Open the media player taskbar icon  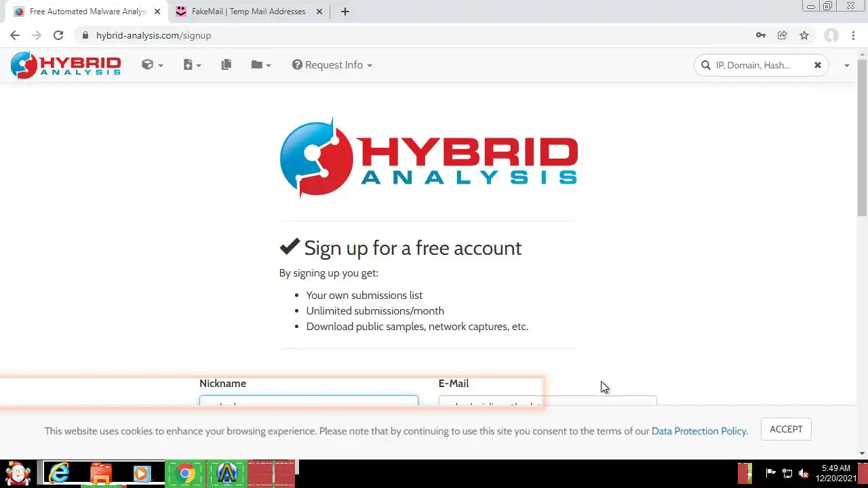coord(142,473)
